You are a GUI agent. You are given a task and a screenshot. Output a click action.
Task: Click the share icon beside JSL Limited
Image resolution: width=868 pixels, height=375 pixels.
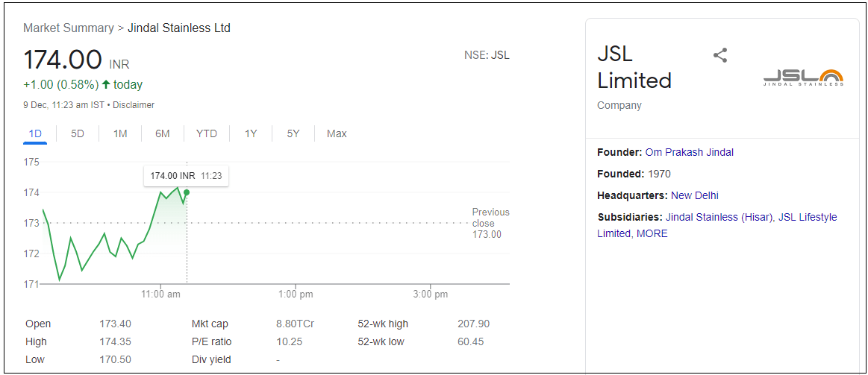pos(719,55)
